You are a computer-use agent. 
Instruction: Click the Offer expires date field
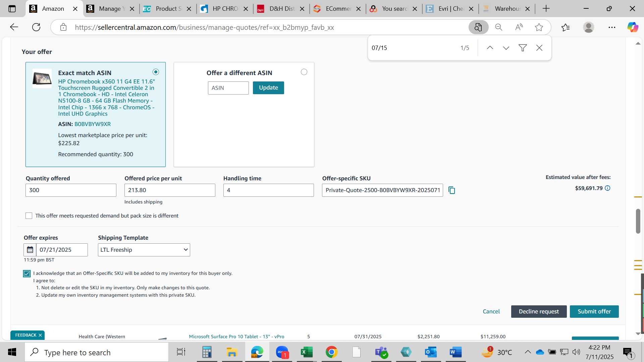point(62,250)
